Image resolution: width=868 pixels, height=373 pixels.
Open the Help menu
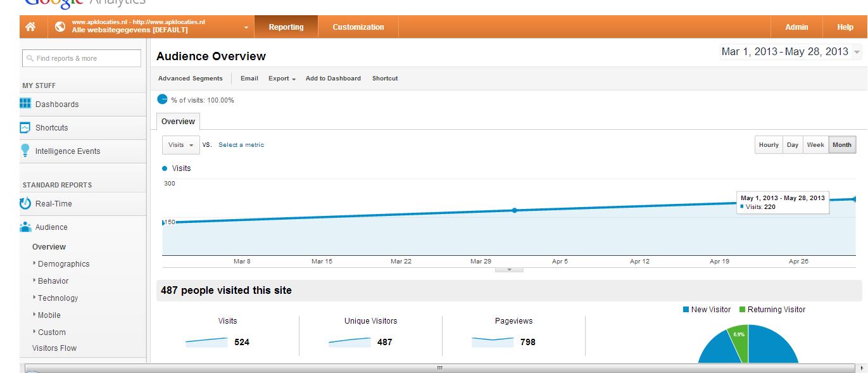tap(845, 27)
